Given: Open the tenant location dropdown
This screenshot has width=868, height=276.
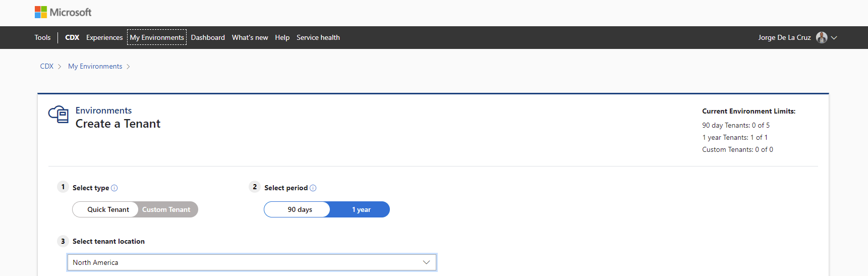Looking at the screenshot, I should pos(252,262).
